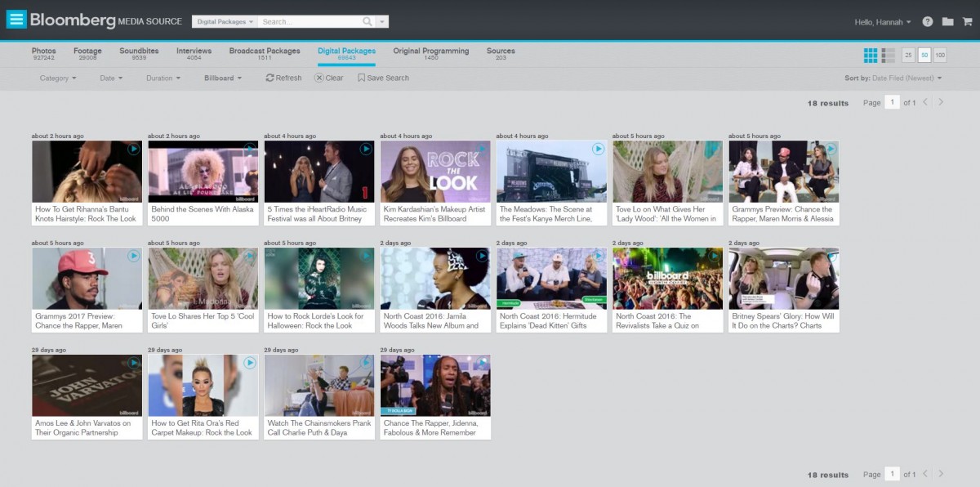The width and height of the screenshot is (980, 487).
Task: Edit the bottom page number field
Action: coord(893,474)
